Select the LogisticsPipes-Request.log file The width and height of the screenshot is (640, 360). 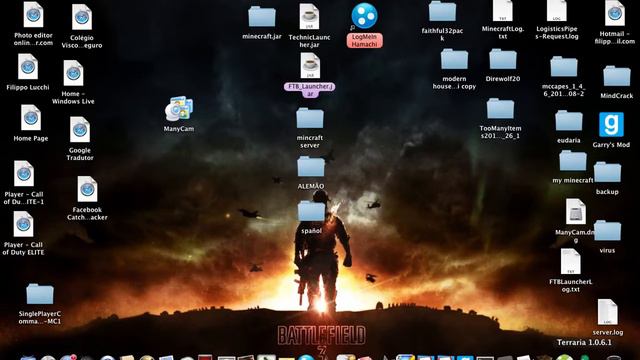(x=557, y=11)
